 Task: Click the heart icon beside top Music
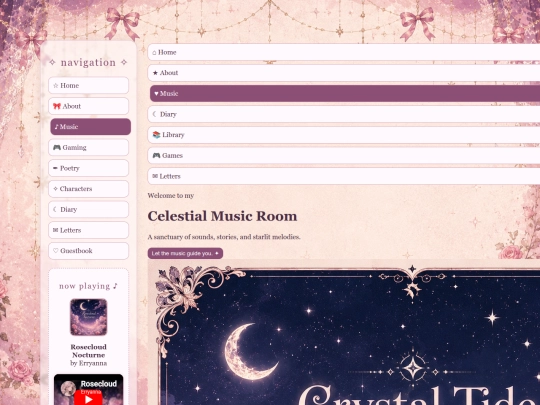coord(156,93)
